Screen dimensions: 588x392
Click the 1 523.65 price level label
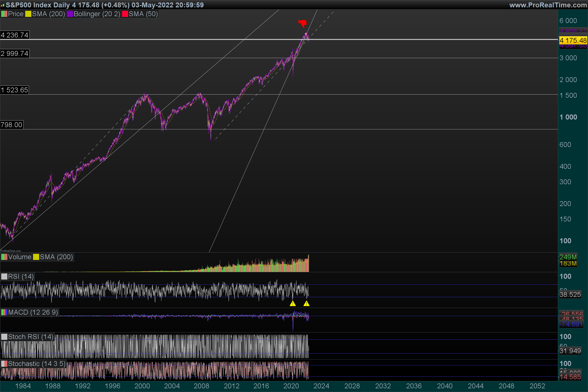pyautogui.click(x=14, y=90)
